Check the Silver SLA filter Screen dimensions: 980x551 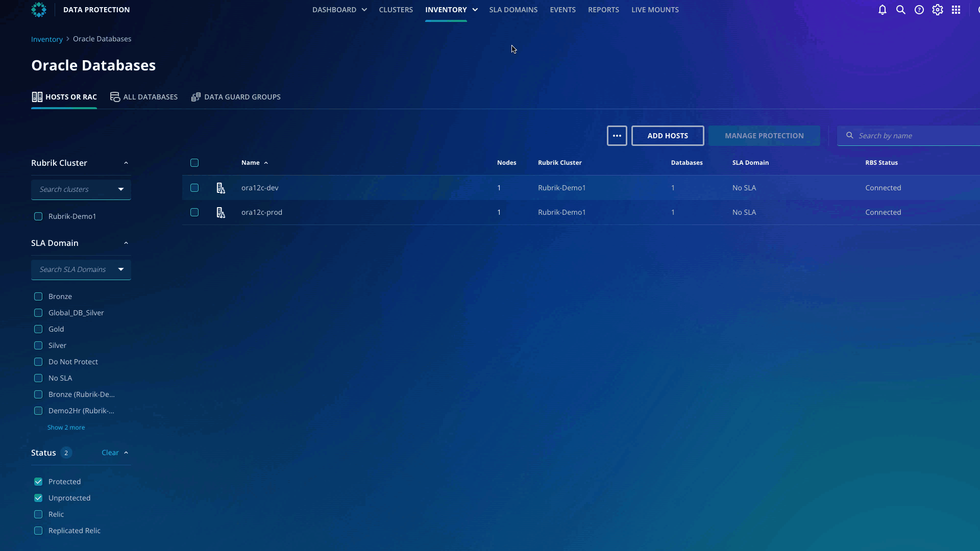pyautogui.click(x=38, y=345)
